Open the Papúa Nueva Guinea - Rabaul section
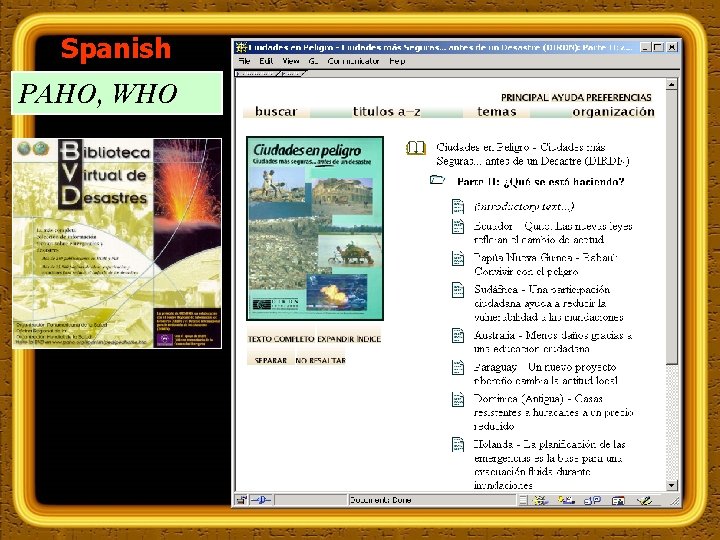This screenshot has height=540, width=720. point(546,264)
